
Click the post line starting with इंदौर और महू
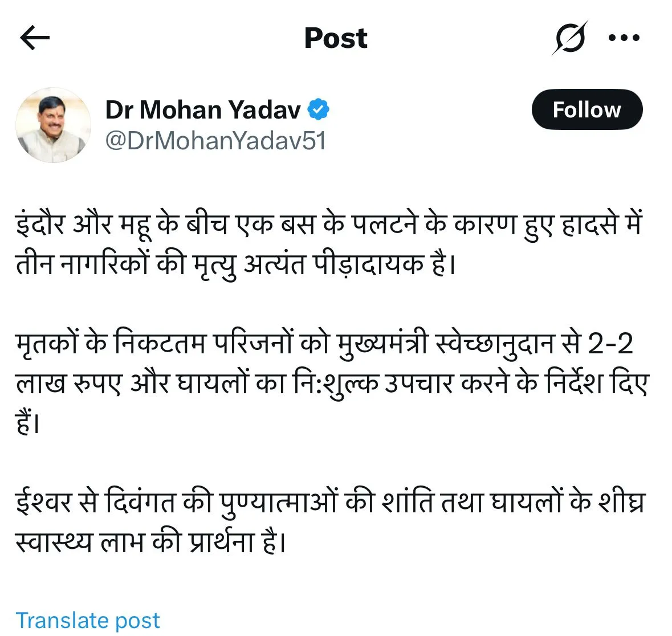(x=329, y=224)
